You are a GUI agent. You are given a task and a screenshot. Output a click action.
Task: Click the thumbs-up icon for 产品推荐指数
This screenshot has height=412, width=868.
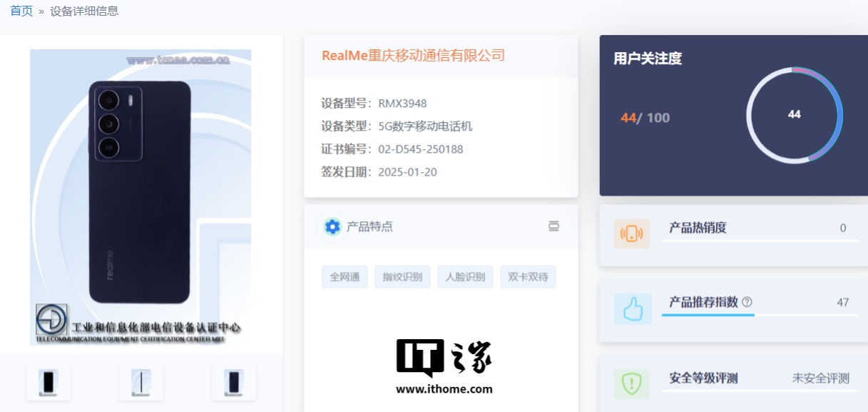(x=632, y=309)
